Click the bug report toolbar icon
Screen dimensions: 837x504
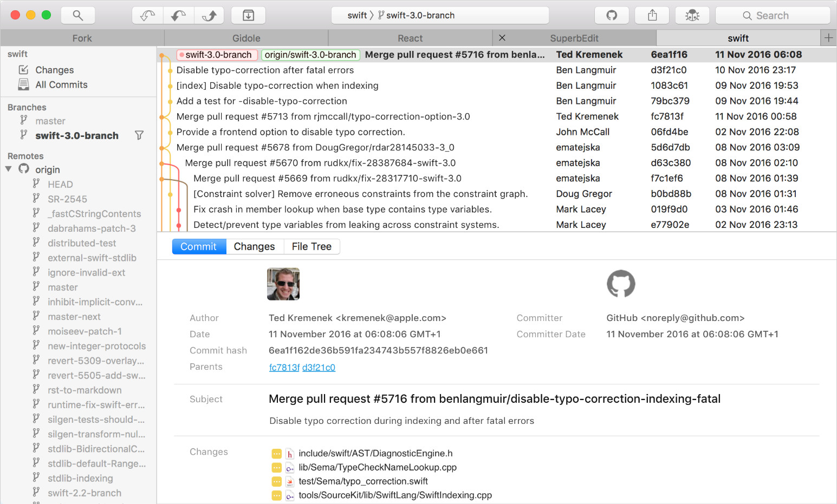(x=692, y=15)
